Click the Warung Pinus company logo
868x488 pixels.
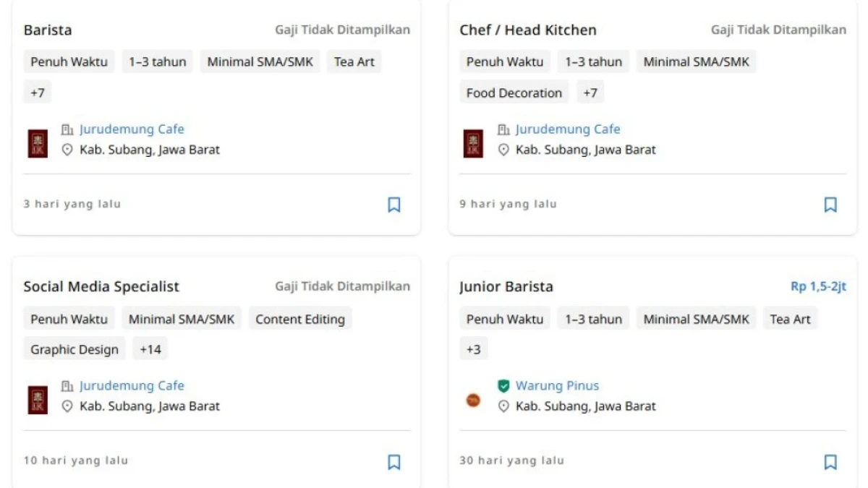(x=473, y=400)
